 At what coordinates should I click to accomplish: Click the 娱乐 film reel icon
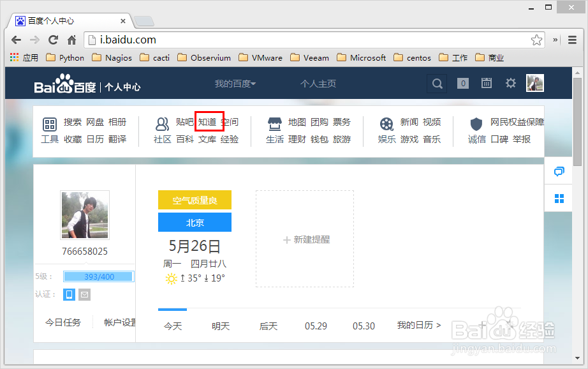tap(386, 123)
